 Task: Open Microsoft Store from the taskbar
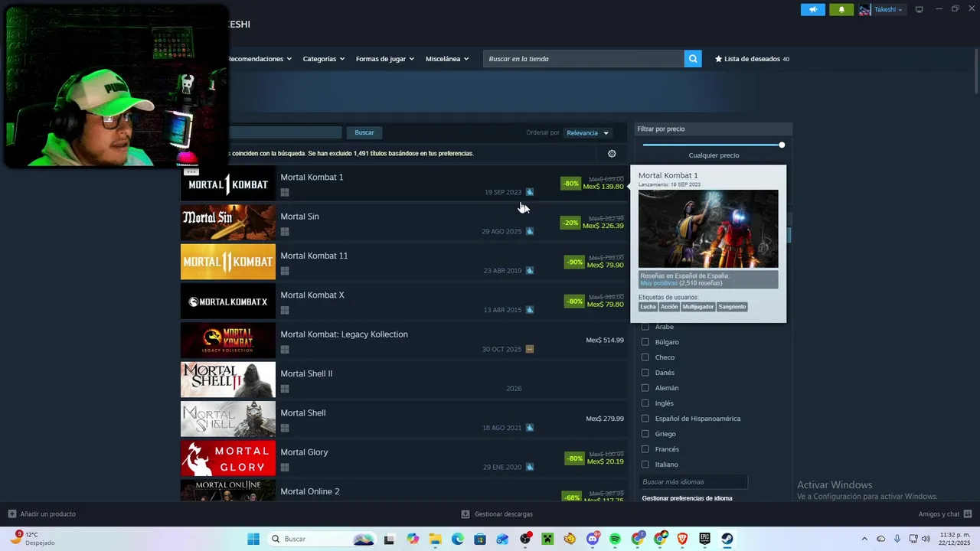480,539
